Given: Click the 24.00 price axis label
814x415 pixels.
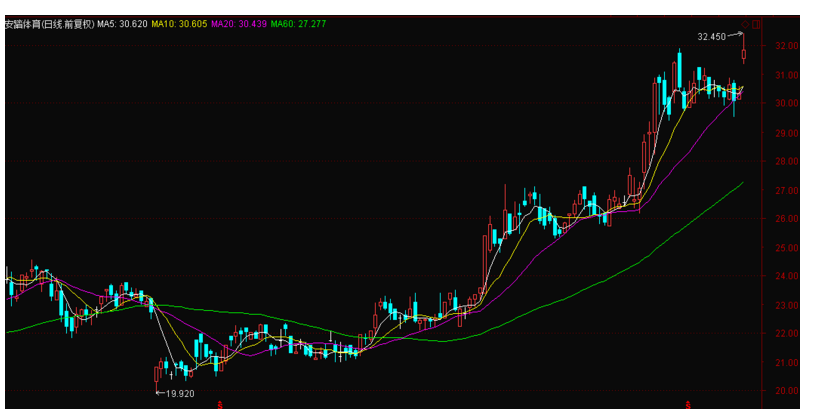Looking at the screenshot, I should (x=787, y=276).
